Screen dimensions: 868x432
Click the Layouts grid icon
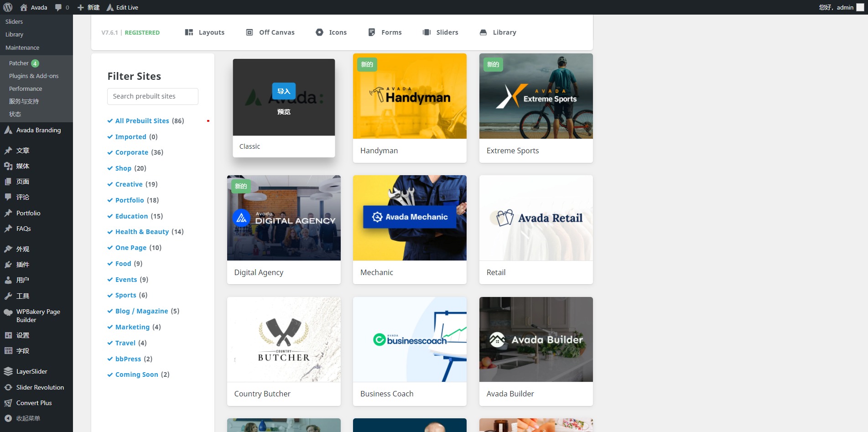click(x=189, y=32)
